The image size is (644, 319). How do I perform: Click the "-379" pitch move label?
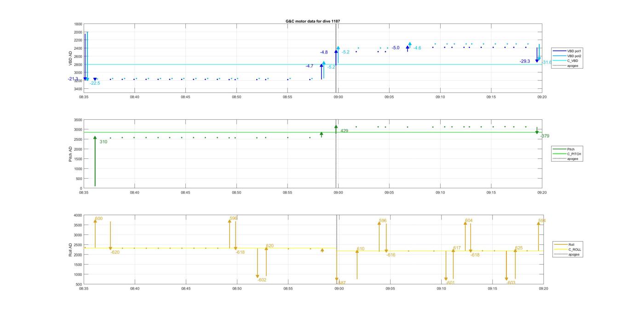(x=545, y=136)
